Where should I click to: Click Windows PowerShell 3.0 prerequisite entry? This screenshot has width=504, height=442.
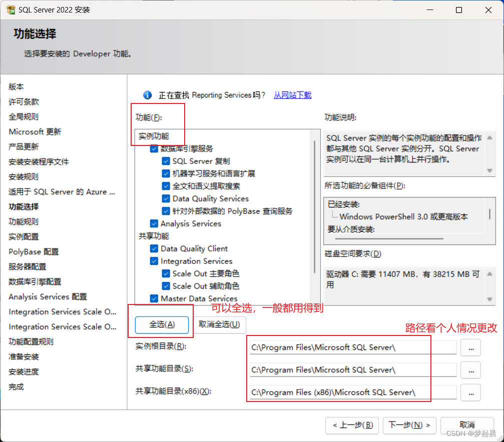tap(404, 217)
